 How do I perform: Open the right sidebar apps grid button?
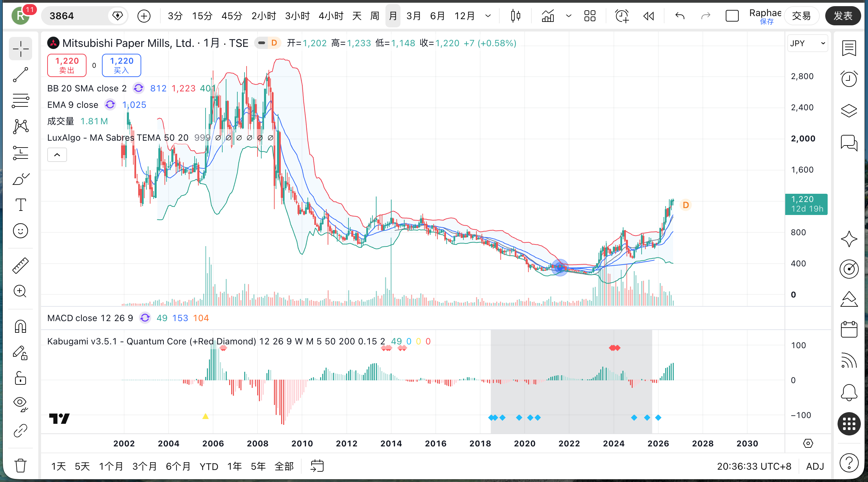click(x=849, y=424)
